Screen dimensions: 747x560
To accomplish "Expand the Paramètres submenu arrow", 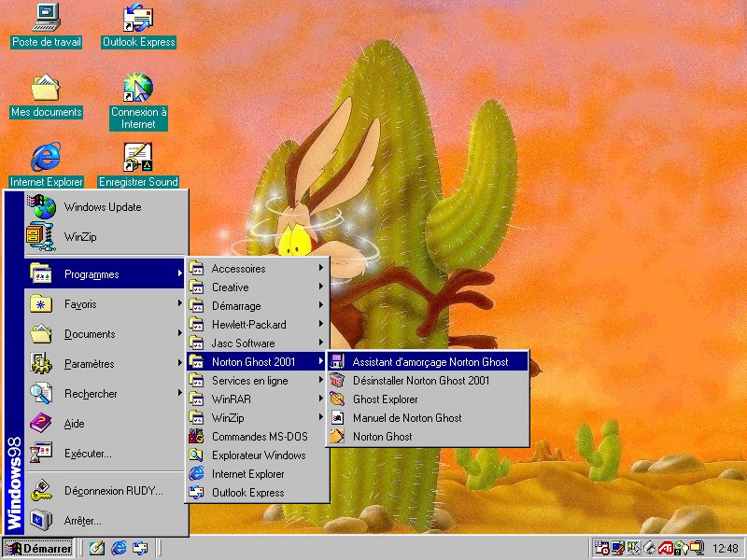I will 179,363.
